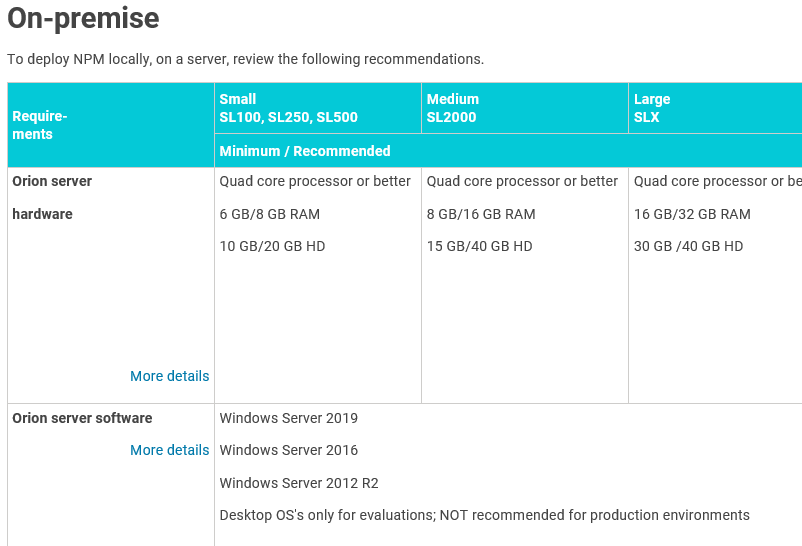The width and height of the screenshot is (802, 546).
Task: Click the Minimum / Recommended header row
Action: [x=305, y=151]
